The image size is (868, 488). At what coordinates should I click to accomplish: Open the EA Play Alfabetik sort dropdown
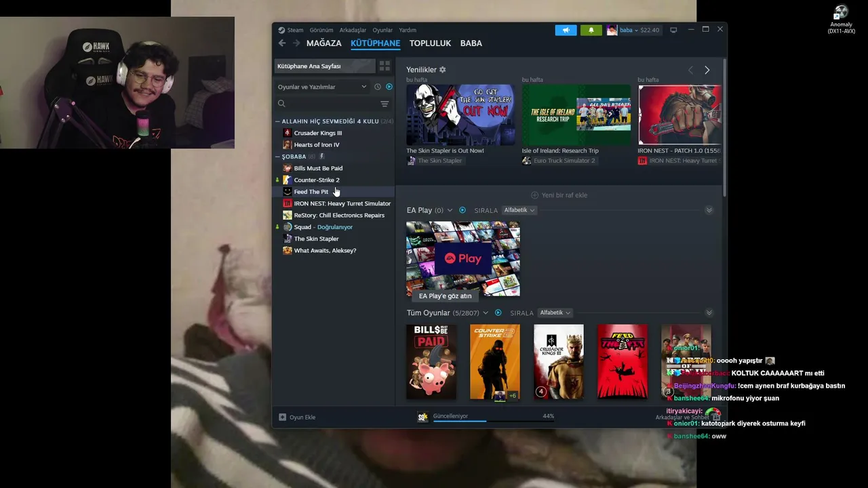coord(519,210)
